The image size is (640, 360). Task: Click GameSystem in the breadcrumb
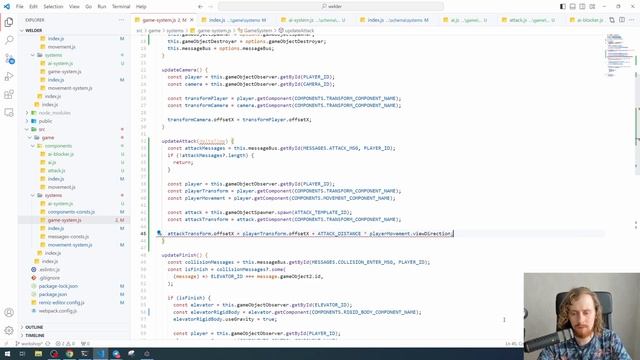[258, 31]
